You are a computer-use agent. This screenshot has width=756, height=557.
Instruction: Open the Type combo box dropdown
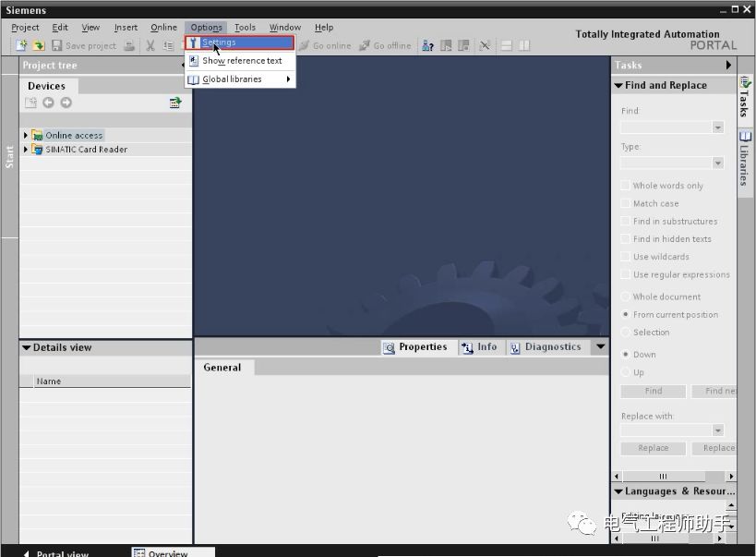tap(718, 163)
